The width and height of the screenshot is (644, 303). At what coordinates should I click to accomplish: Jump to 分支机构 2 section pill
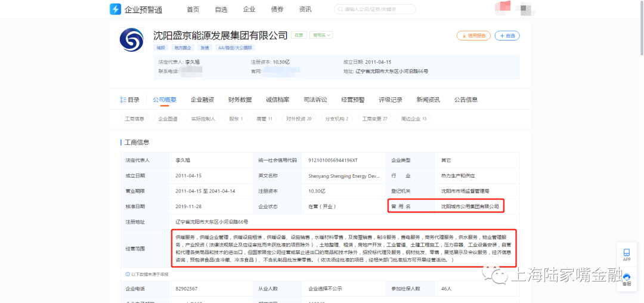point(336,119)
